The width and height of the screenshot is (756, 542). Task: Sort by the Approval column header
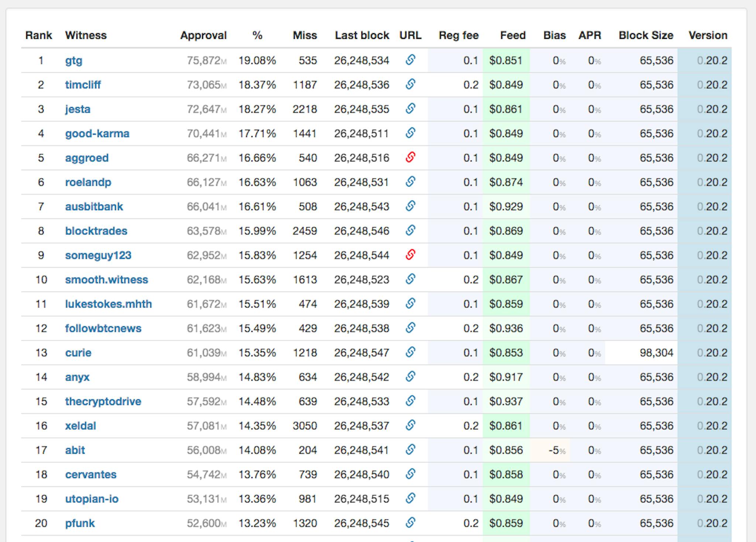[203, 35]
